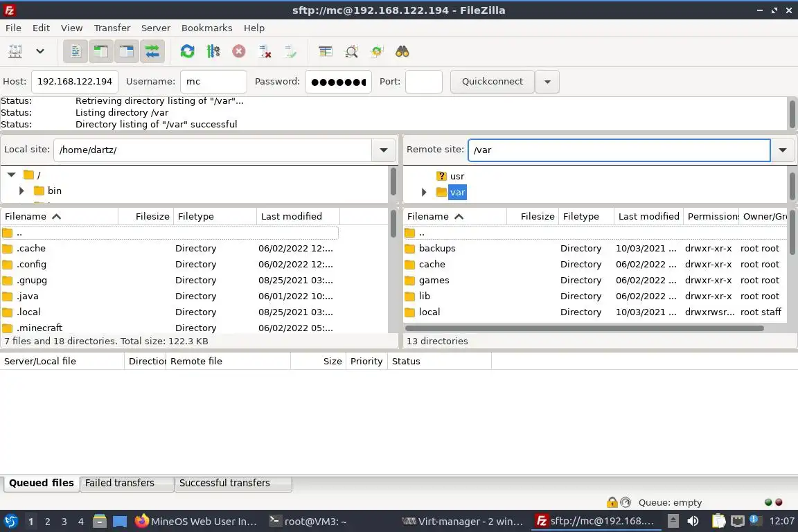
Task: Select the games remote folder
Action: [x=595, y=280]
